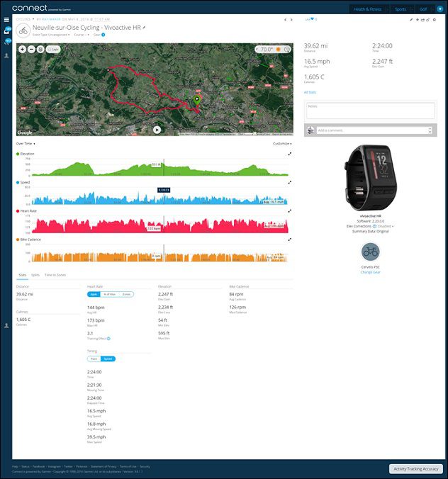Expand the Bike Cadence chart
This screenshot has width=448, height=479.
point(290,239)
